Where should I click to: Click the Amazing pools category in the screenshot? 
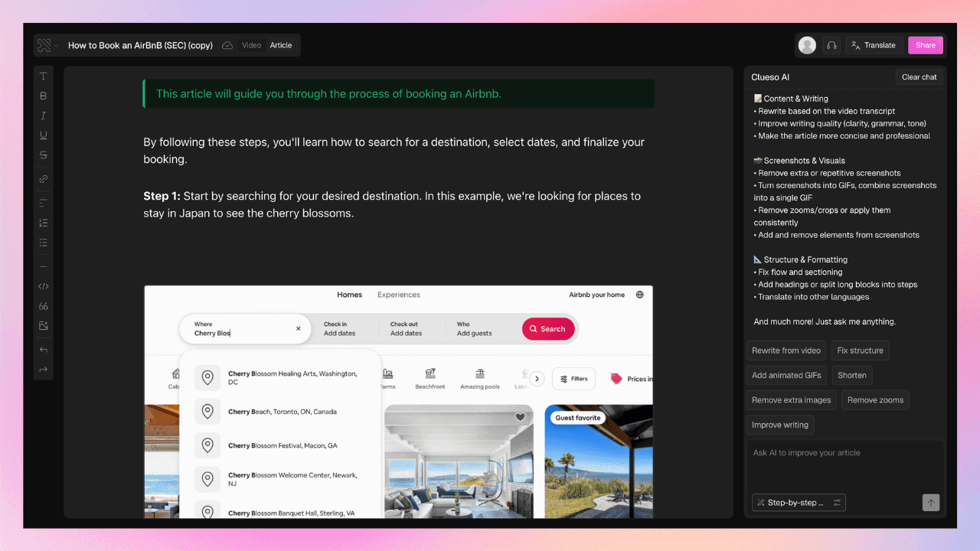[480, 378]
